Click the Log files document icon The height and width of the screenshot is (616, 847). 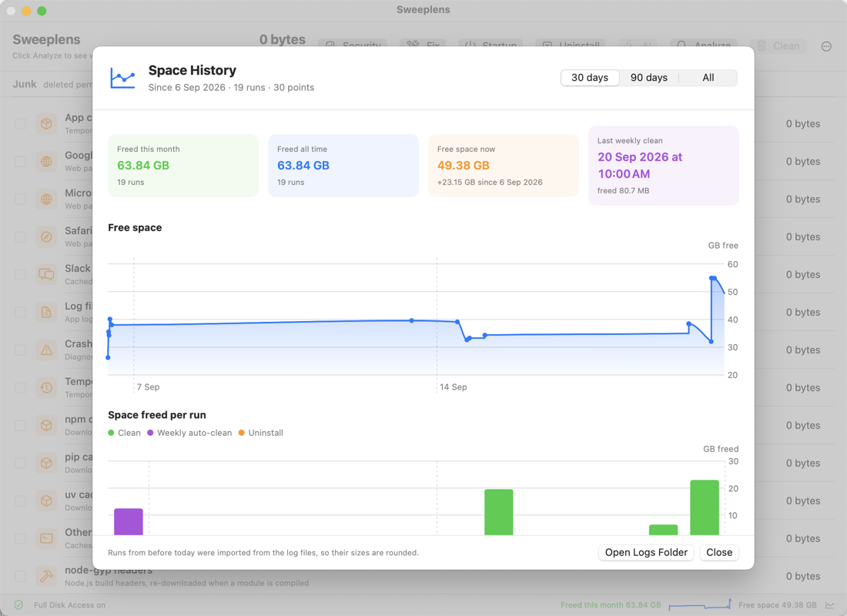(x=46, y=313)
